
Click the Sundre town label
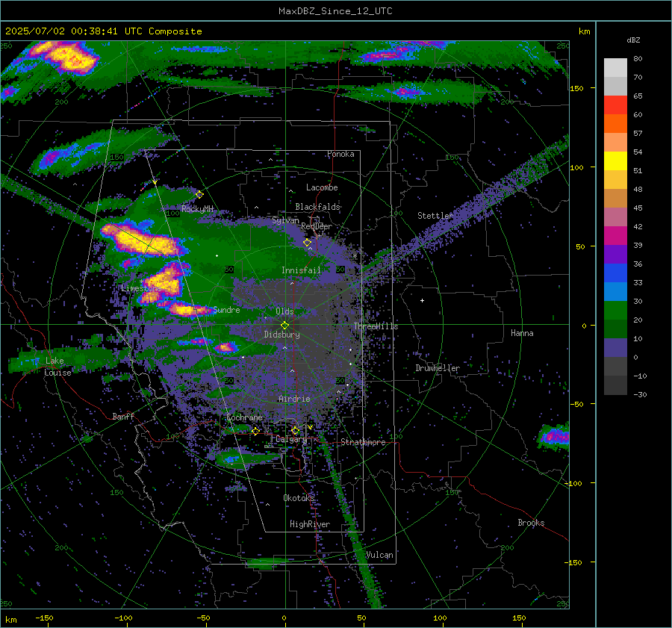(x=226, y=309)
